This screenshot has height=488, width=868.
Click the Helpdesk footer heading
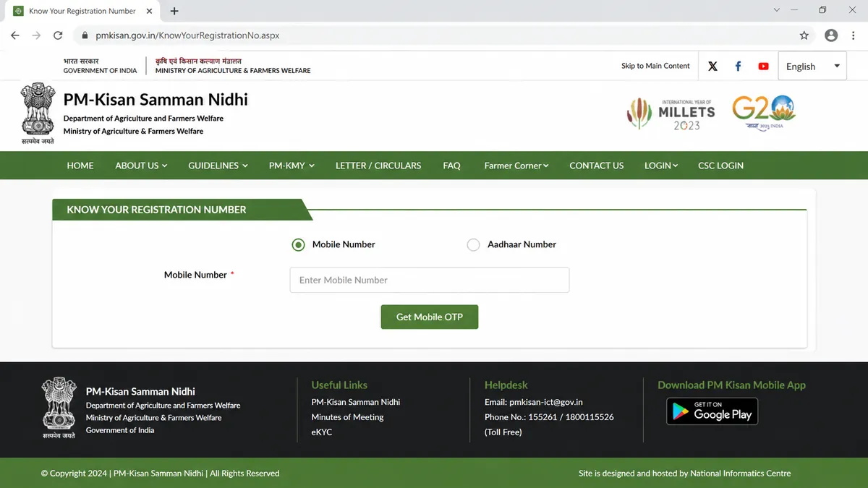(x=506, y=385)
